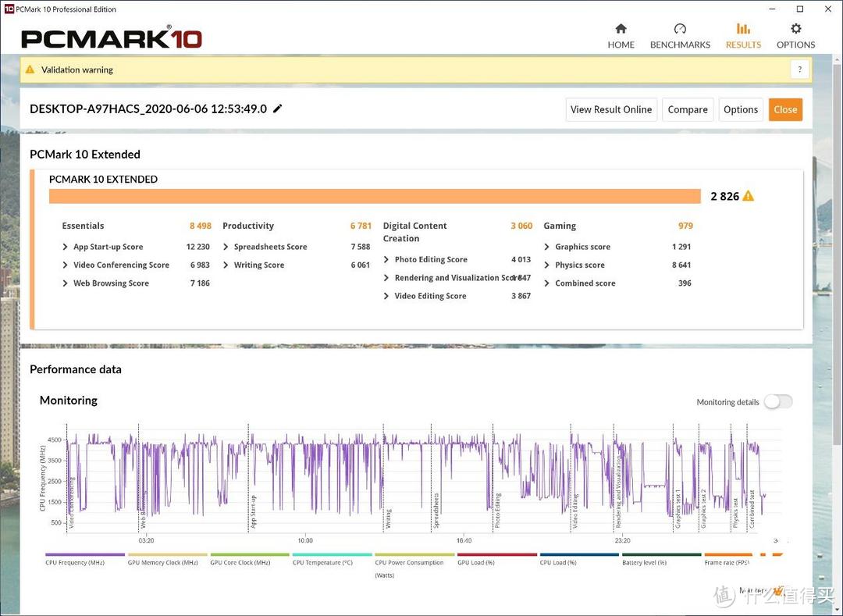
Task: Click the validation warning triangle icon
Action: point(30,69)
